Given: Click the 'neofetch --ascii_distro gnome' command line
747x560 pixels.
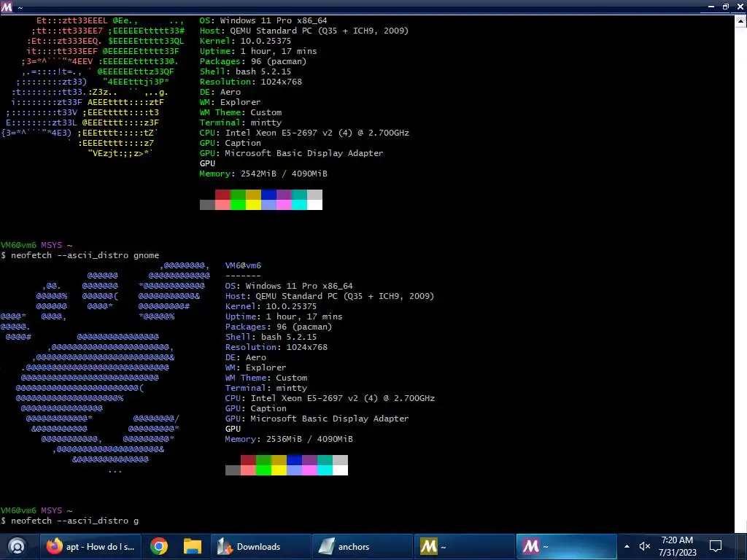Looking at the screenshot, I should (80, 255).
